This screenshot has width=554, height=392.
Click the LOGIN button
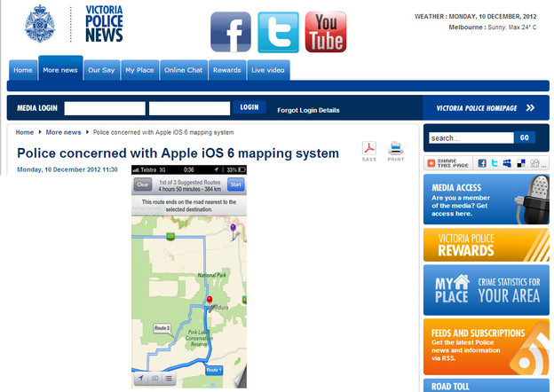click(249, 107)
